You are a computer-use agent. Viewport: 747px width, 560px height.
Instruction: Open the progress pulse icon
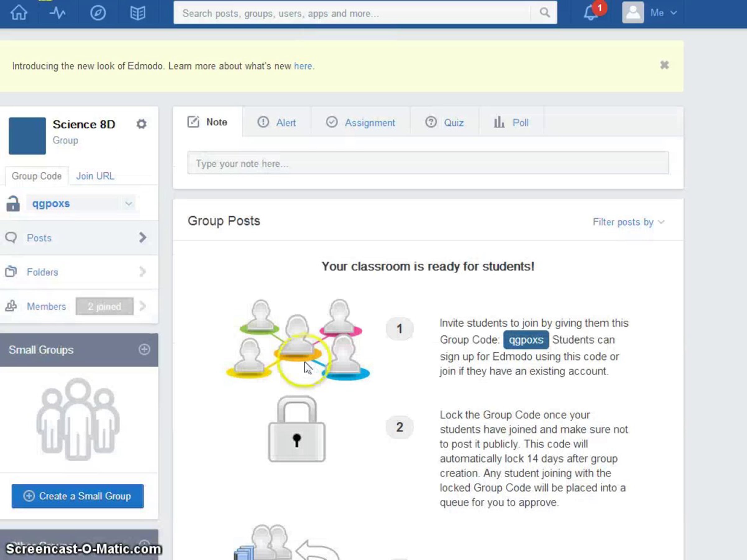(57, 13)
